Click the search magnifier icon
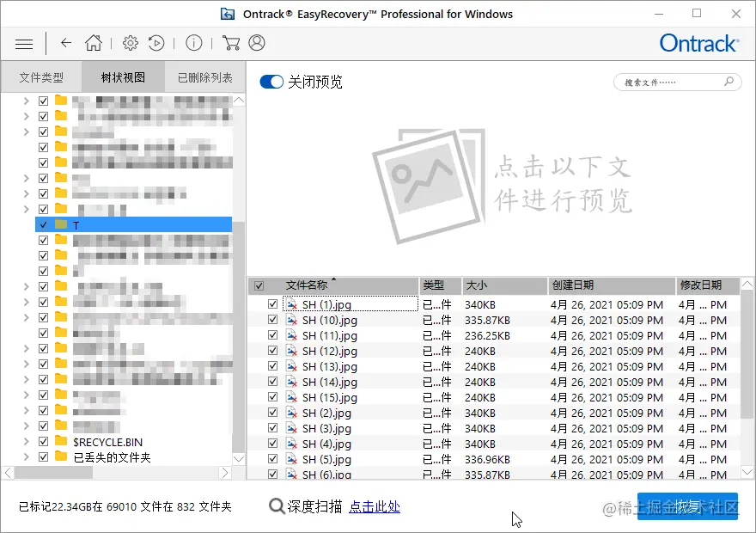756x533 pixels. pyautogui.click(x=729, y=82)
